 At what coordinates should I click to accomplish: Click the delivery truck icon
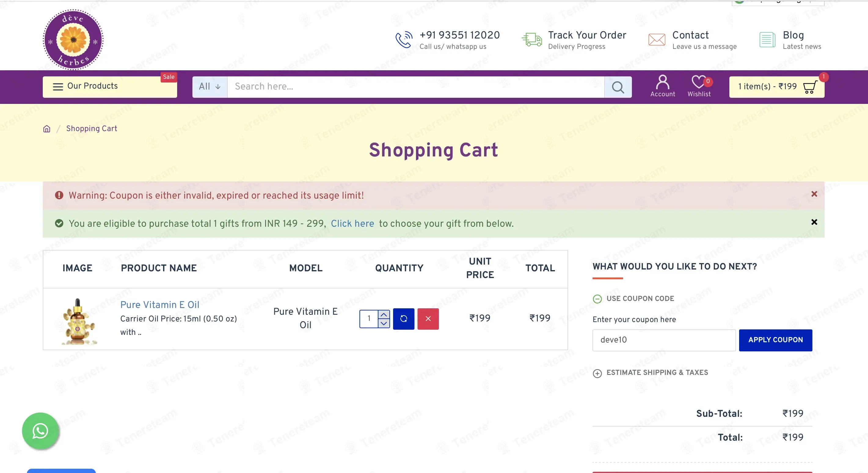point(532,39)
